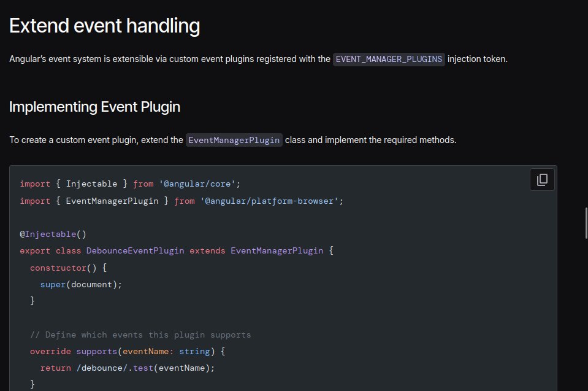Click the super(document) call
The height and width of the screenshot is (391, 588).
tap(80, 284)
